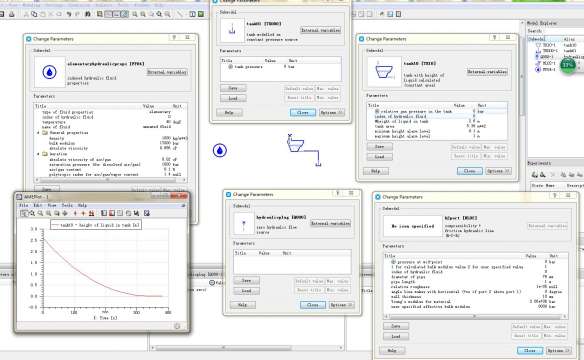Select the tank component on the sketch
Screen dimensions: 584x360
click(296, 144)
